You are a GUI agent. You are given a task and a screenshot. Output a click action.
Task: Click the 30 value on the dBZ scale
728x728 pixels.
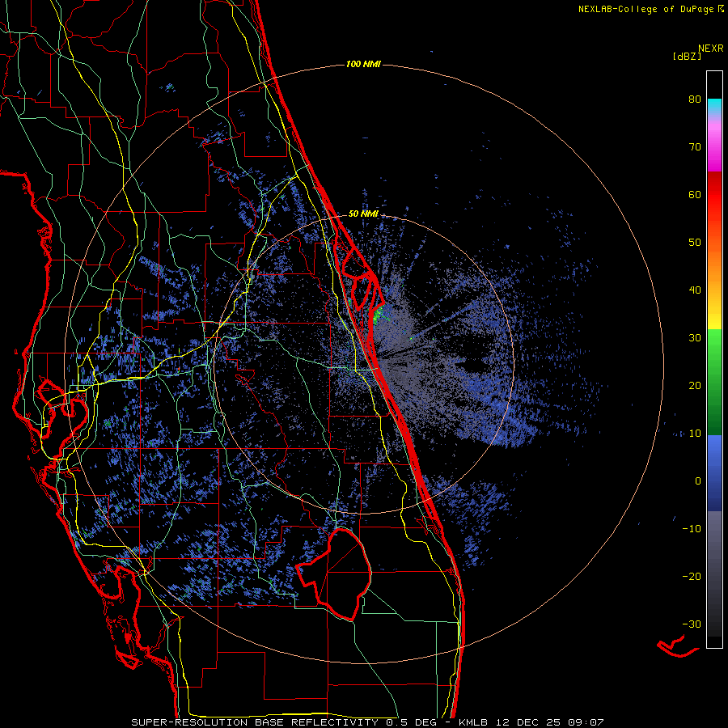[x=695, y=338]
